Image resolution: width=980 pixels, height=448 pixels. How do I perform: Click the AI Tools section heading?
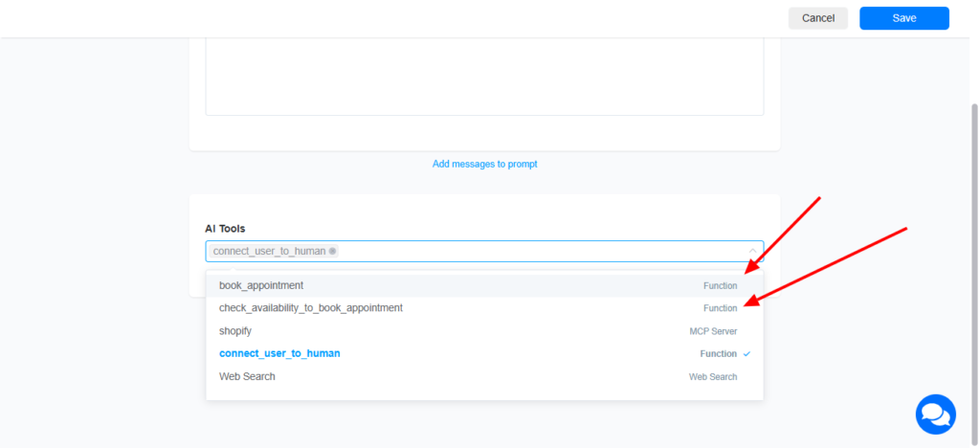tap(225, 229)
